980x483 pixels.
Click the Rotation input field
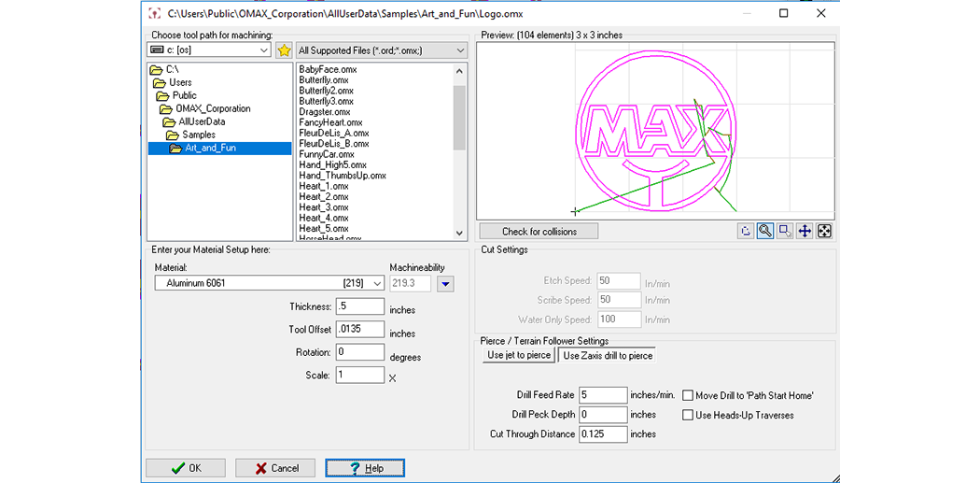tap(360, 352)
